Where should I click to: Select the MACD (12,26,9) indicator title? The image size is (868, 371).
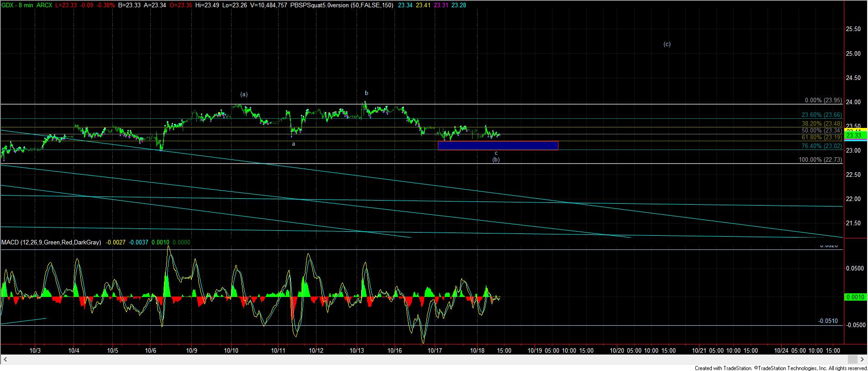pyautogui.click(x=51, y=242)
